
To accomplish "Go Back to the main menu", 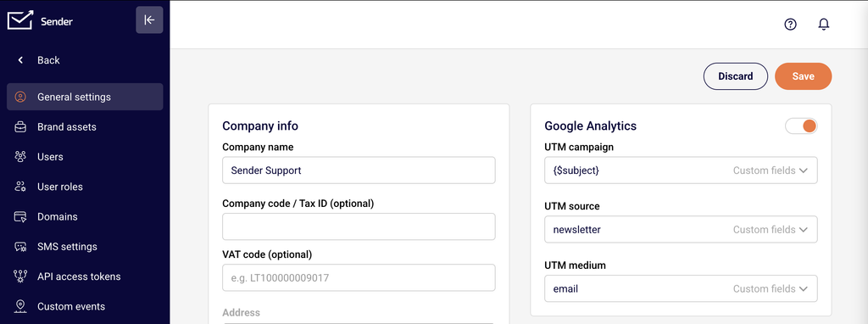I will pos(48,60).
